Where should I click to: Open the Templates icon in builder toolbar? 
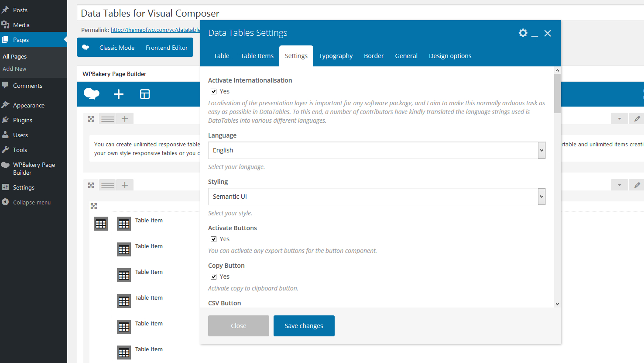[x=145, y=94]
